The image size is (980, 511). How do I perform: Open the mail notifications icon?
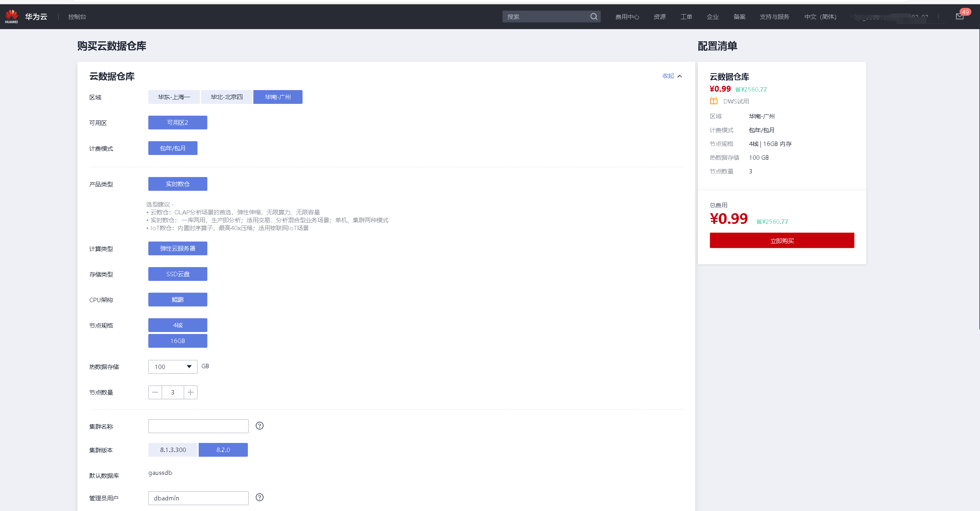[x=960, y=17]
